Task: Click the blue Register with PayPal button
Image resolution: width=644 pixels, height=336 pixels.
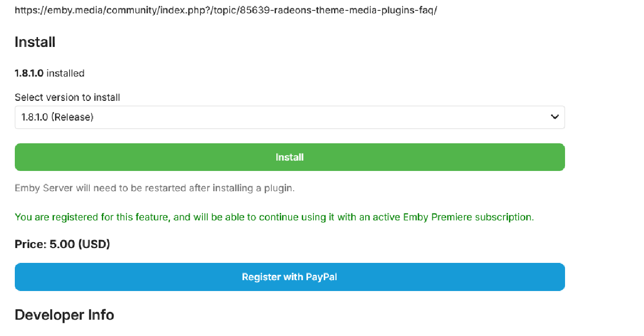Action: click(290, 277)
